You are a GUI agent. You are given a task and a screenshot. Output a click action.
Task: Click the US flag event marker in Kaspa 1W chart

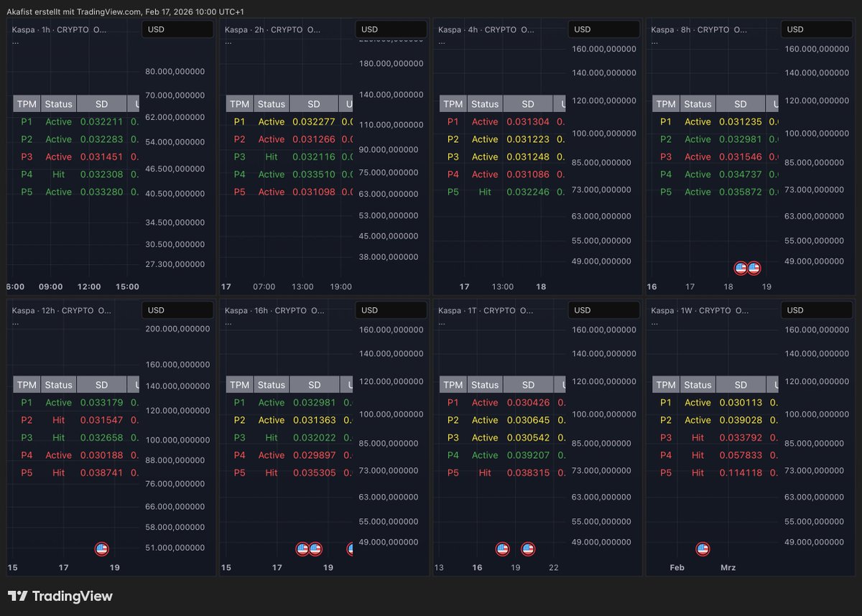click(x=703, y=549)
